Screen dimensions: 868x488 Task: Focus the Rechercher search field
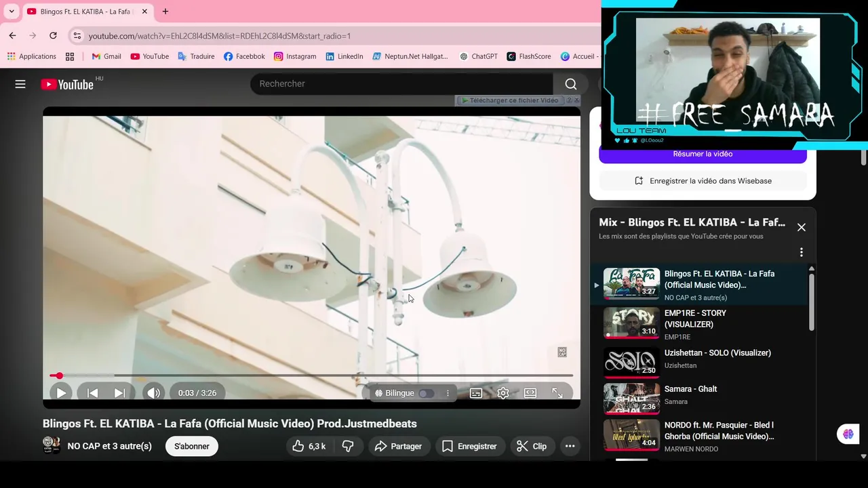tap(402, 84)
